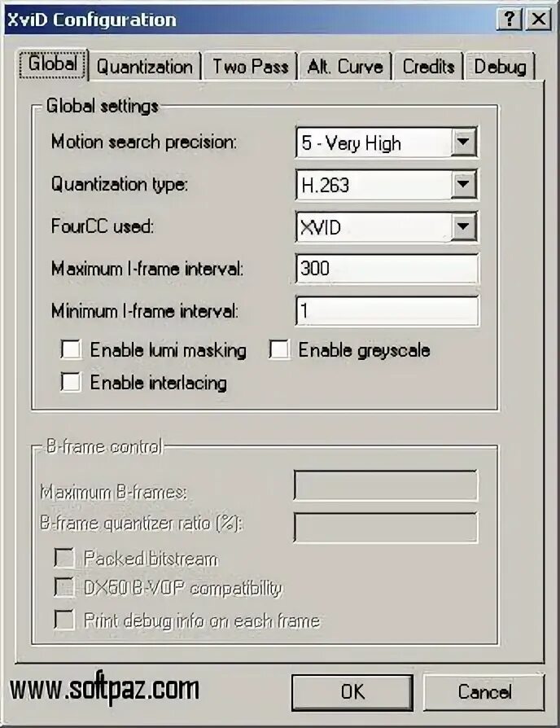Close the XviD Configuration dialog
The image size is (560, 728).
(538, 20)
